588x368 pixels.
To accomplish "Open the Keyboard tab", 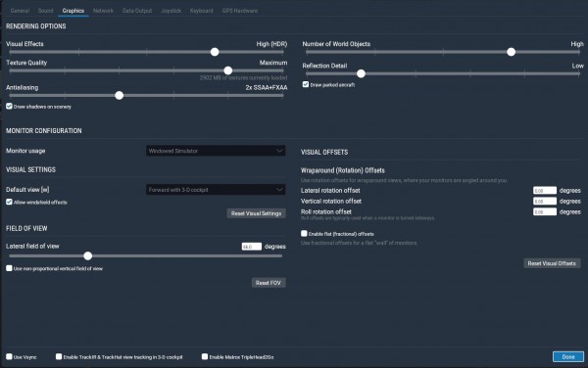I will pyautogui.click(x=201, y=11).
